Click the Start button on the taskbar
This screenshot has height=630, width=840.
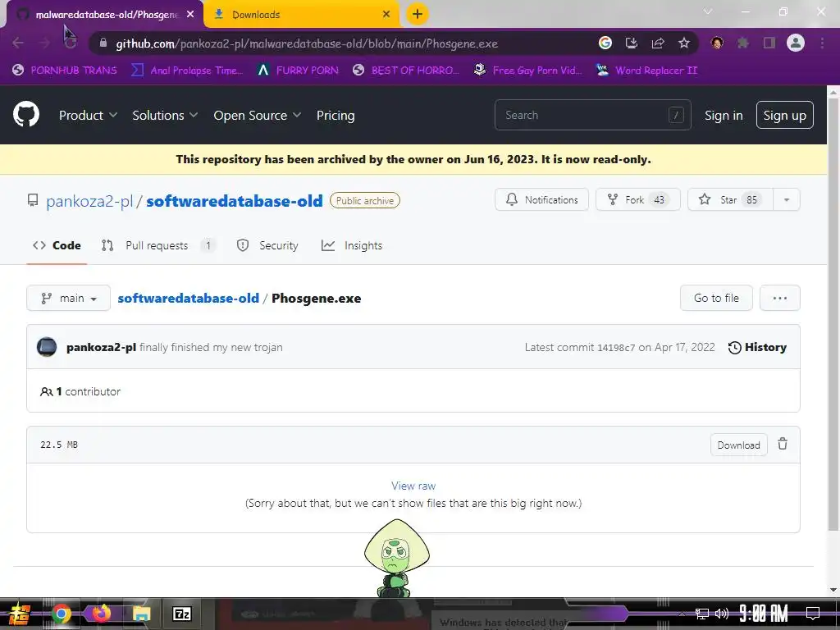pos(20,614)
